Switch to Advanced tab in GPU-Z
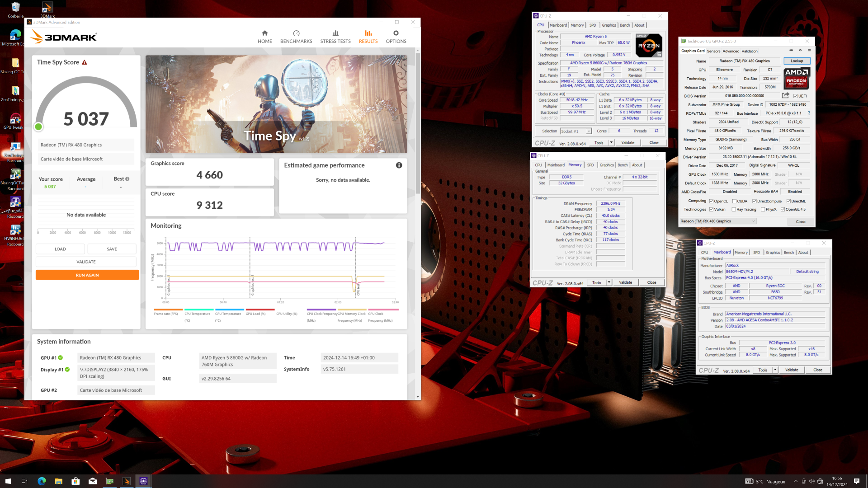 click(x=731, y=51)
